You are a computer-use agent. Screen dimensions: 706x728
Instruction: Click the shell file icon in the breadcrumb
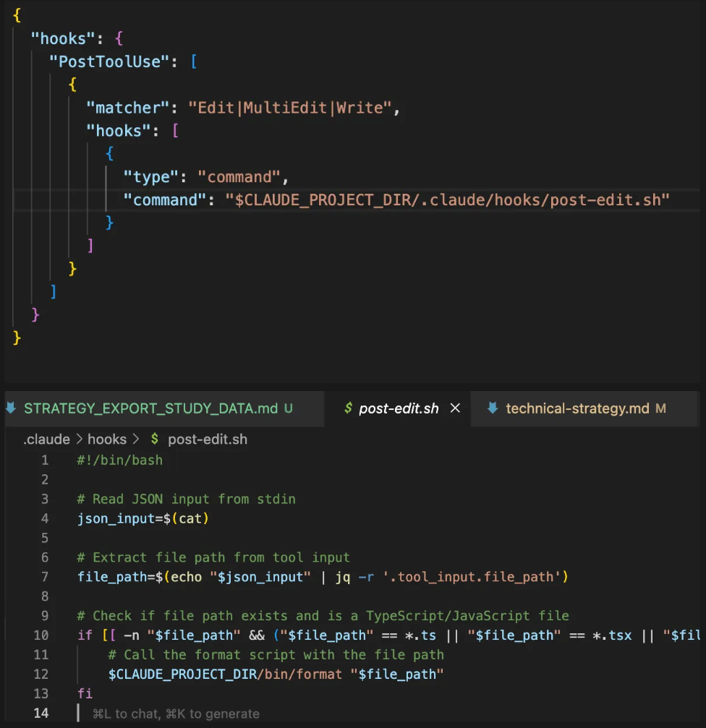pyautogui.click(x=154, y=440)
